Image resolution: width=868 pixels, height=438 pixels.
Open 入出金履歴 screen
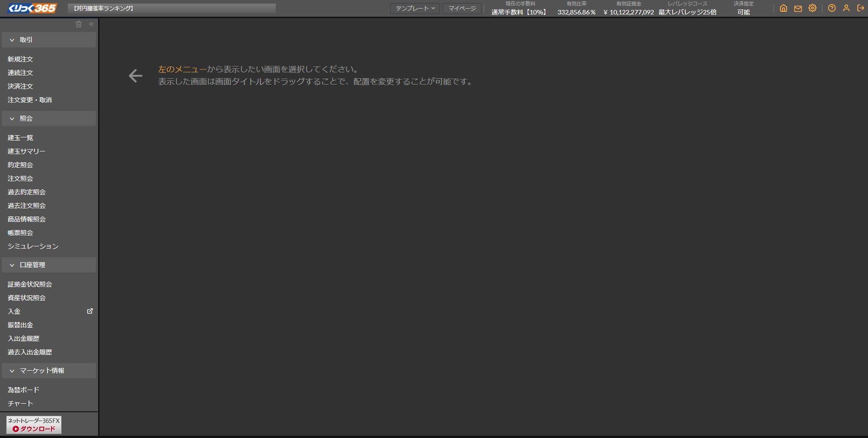click(24, 339)
